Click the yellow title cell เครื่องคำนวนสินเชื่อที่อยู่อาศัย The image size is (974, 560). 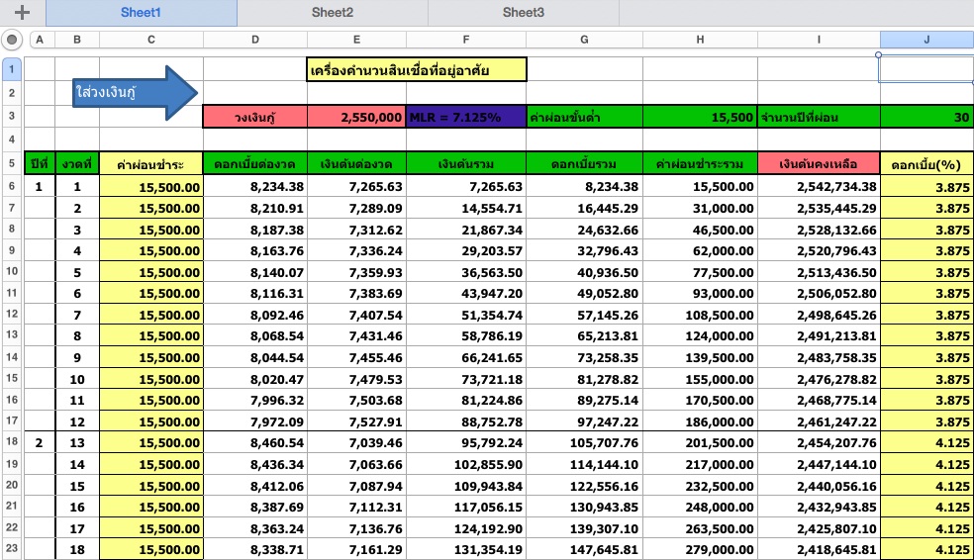(417, 69)
